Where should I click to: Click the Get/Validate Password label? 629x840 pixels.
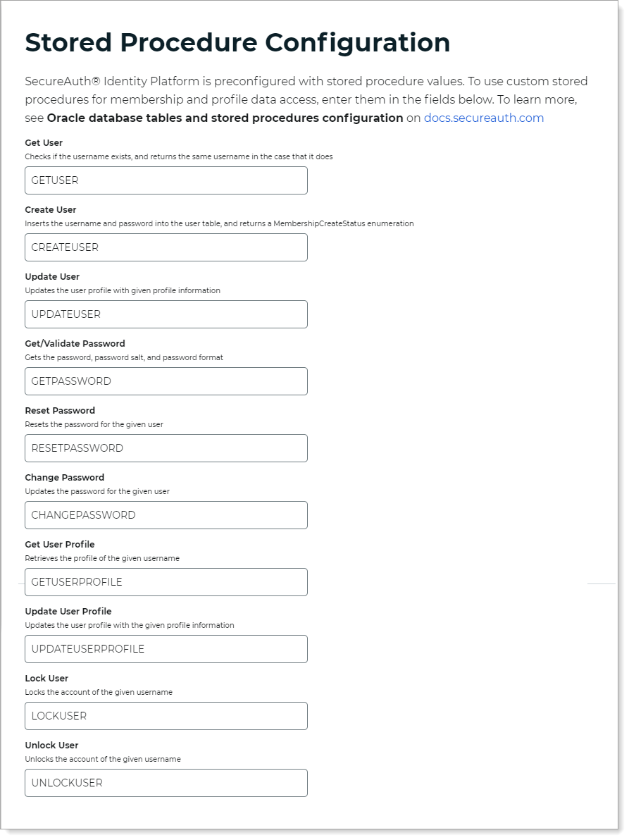coord(75,344)
